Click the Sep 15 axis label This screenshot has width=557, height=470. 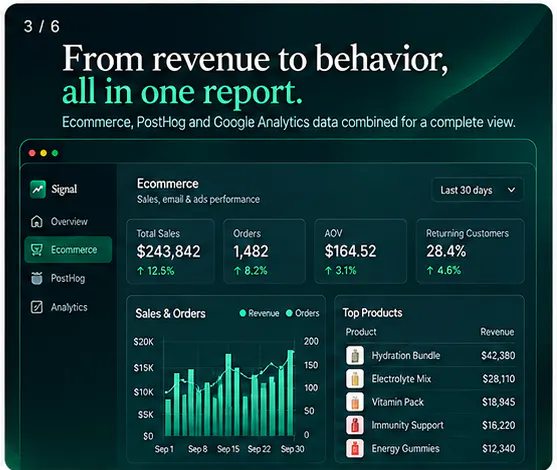pyautogui.click(x=228, y=449)
